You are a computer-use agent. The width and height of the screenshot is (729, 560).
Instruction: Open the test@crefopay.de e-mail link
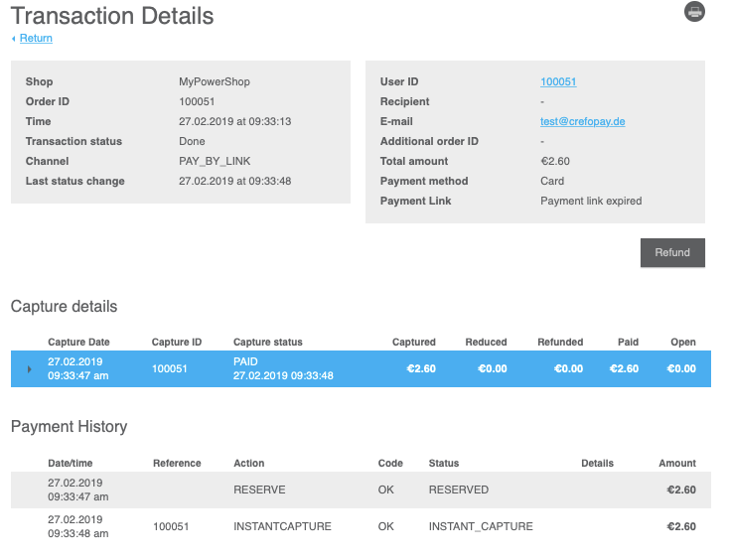click(x=582, y=121)
